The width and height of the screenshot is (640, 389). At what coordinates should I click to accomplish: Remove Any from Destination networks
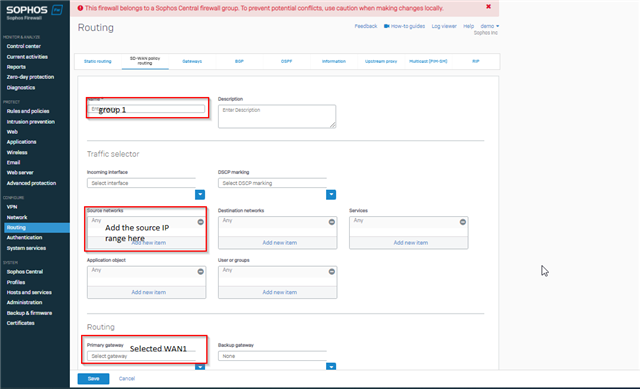coord(331,222)
